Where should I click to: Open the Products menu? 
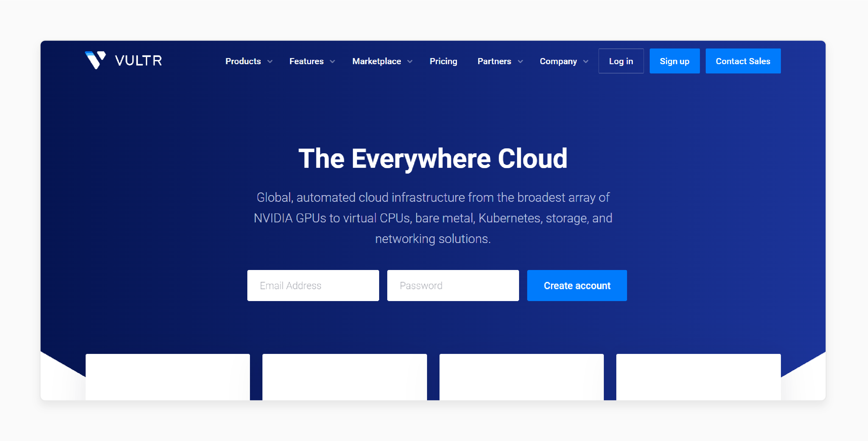(243, 61)
